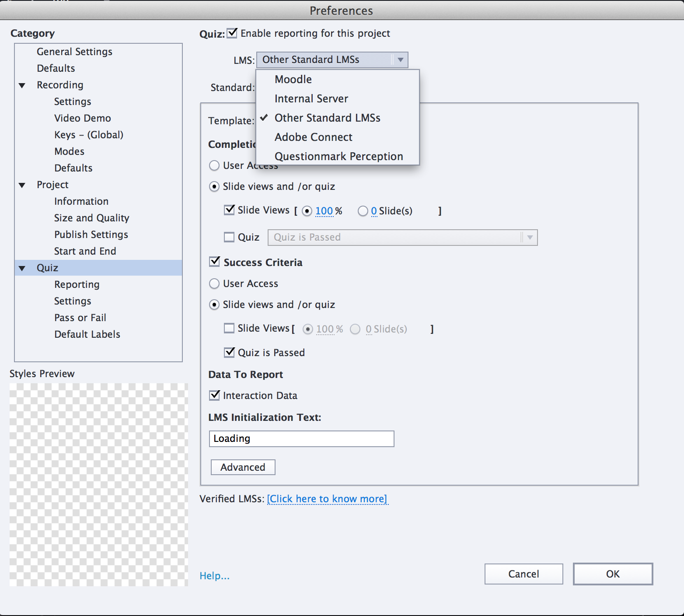
Task: Uncheck Enable reporting for this project
Action: tap(232, 33)
